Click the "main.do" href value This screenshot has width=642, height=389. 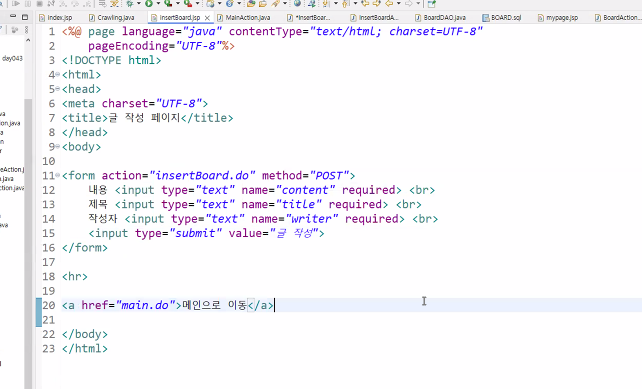click(145, 305)
